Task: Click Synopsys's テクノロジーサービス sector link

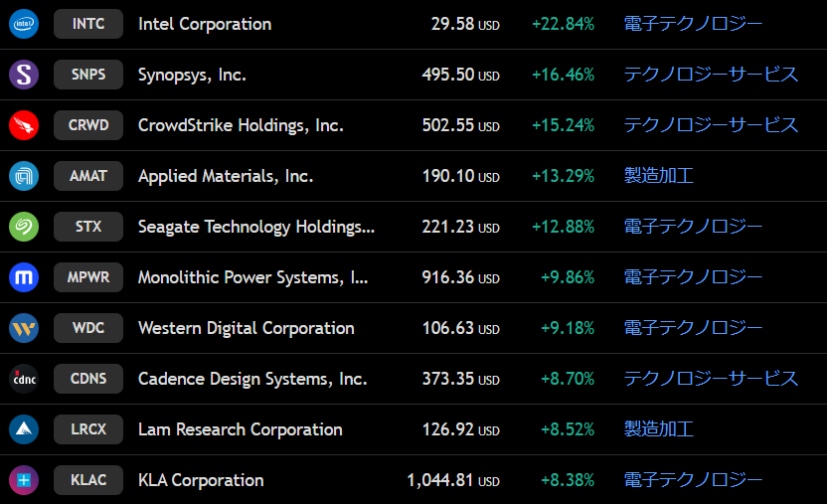Action: (x=711, y=75)
